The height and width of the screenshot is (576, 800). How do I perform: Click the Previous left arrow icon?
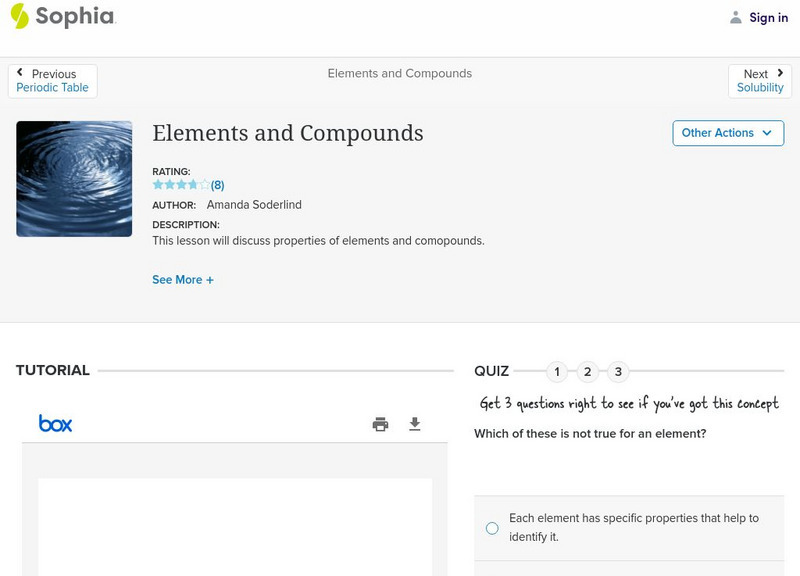click(20, 73)
